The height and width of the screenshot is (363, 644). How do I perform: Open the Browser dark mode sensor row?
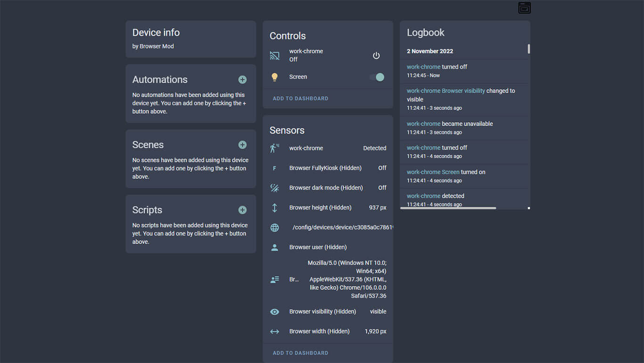point(328,188)
